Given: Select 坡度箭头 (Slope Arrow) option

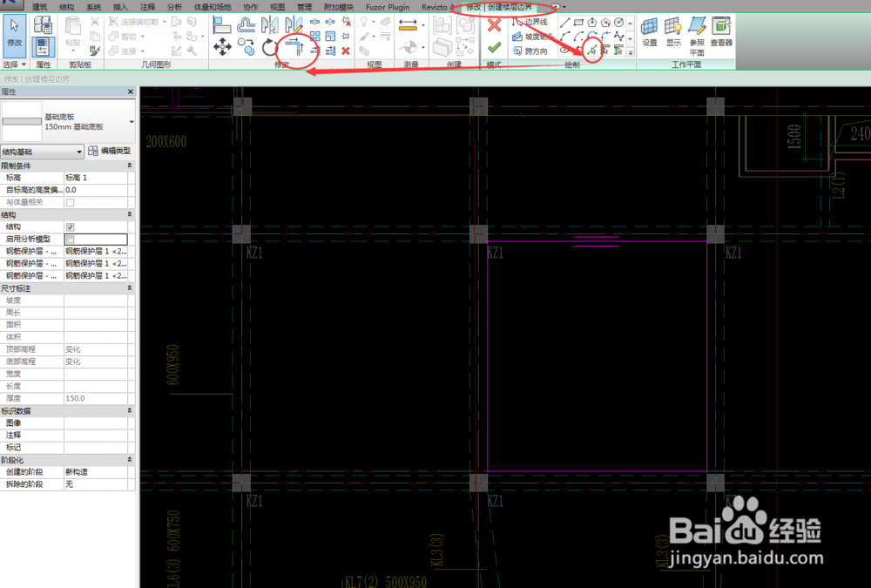Looking at the screenshot, I should coord(531,37).
